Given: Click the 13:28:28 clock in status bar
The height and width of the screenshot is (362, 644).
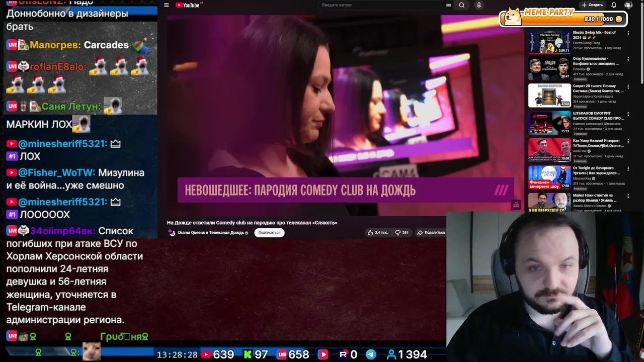Looking at the screenshot, I should 177,355.
